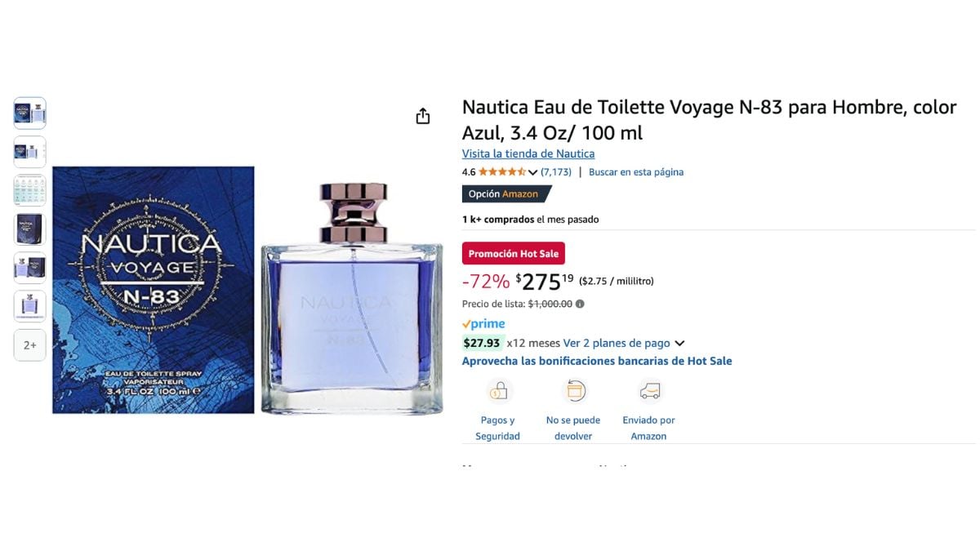
Task: Expand the rating breakdown chevron
Action: [x=532, y=172]
